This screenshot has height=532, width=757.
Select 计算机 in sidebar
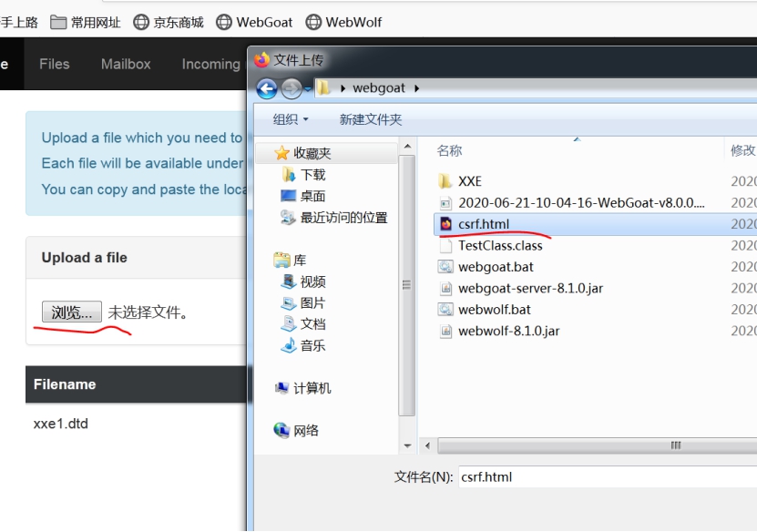click(302, 388)
